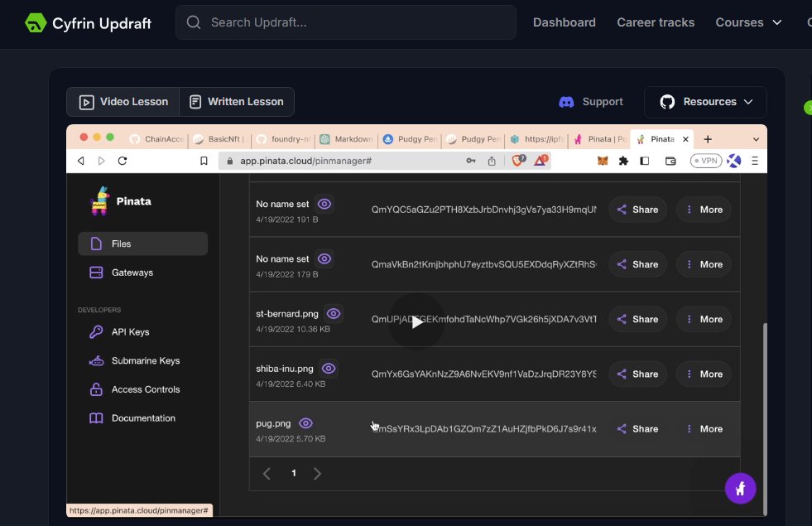Open More menu for 179 B file
The height and width of the screenshot is (526, 812).
(x=704, y=264)
